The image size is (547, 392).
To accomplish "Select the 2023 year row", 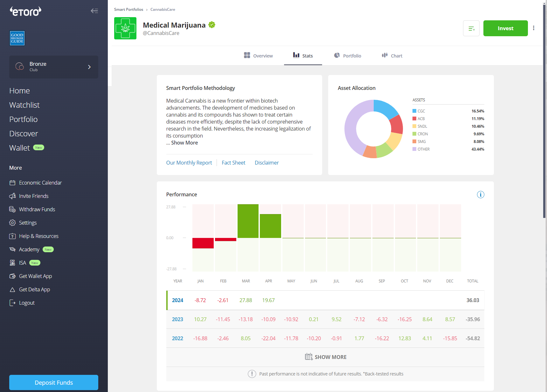I will pyautogui.click(x=325, y=319).
